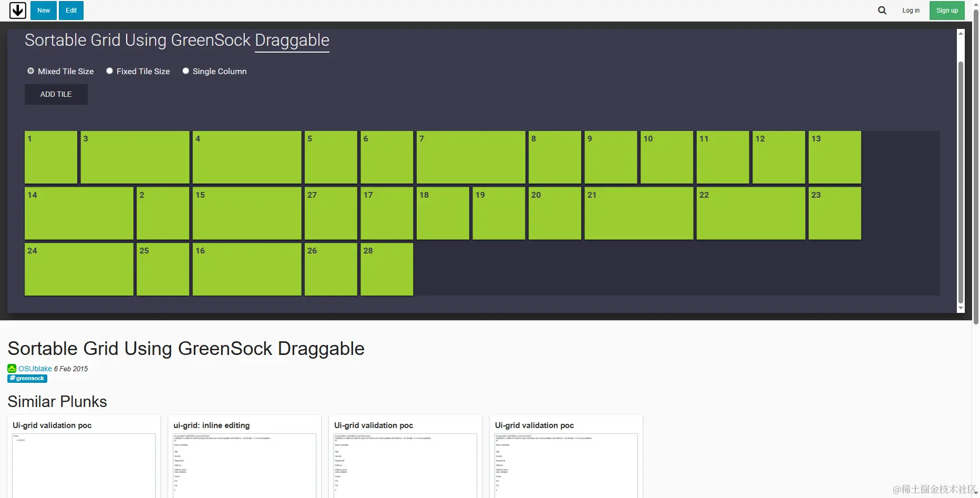Click tile number 15
The height and width of the screenshot is (498, 980).
[x=247, y=214]
